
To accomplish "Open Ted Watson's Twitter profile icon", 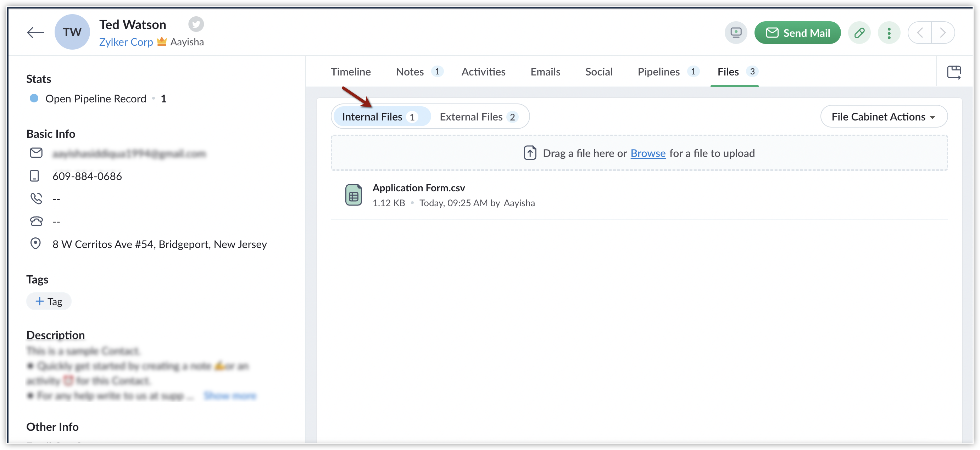I will [x=196, y=24].
